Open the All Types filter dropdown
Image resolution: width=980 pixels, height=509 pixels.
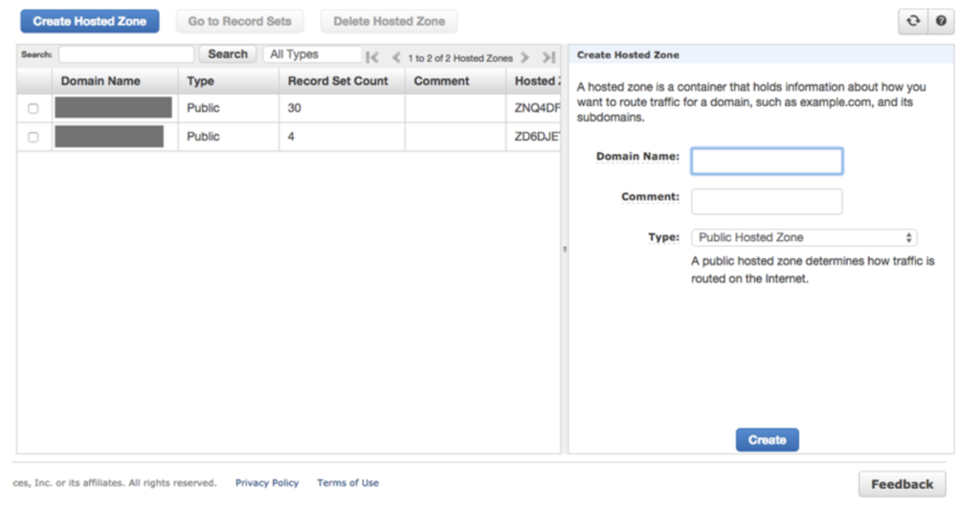[x=312, y=55]
